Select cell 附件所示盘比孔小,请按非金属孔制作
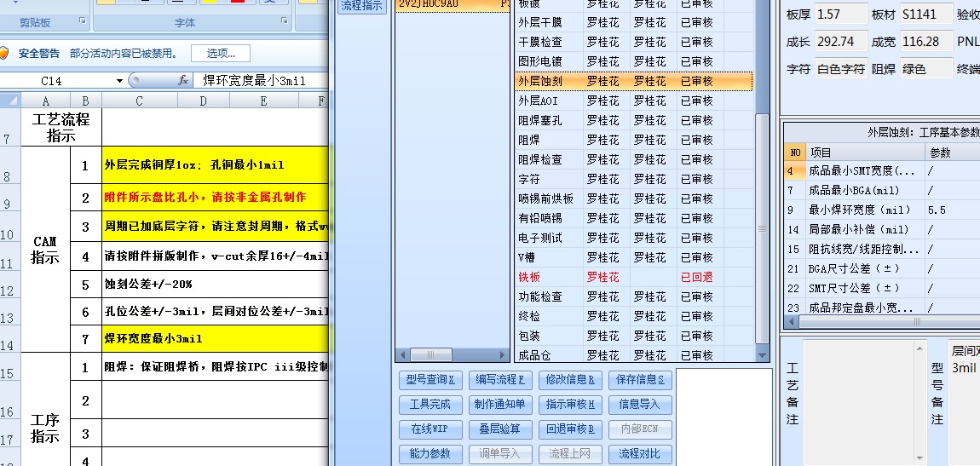Image resolution: width=980 pixels, height=466 pixels. point(215,197)
